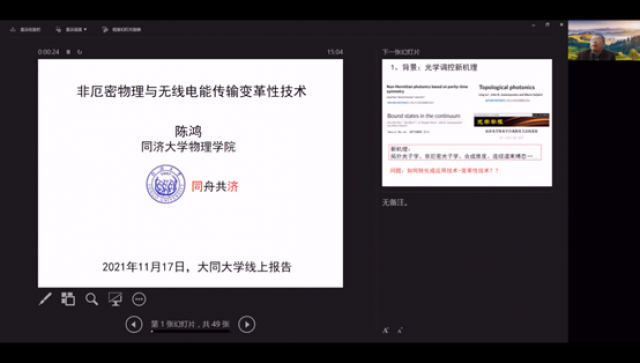The image size is (640, 363).
Task: Click the slide progress bar under slide count
Action: click(190, 331)
